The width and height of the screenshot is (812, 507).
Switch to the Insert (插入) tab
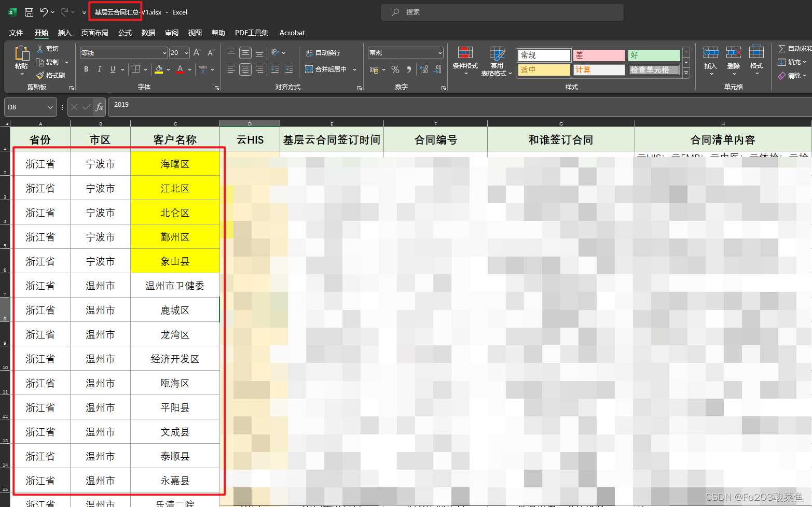point(64,33)
